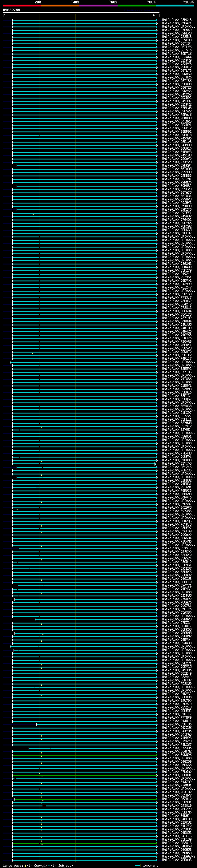Viewport: 197px width, 868px height.
Task: Click the UniRef100_B0Y356 label
Action: coord(177,511)
